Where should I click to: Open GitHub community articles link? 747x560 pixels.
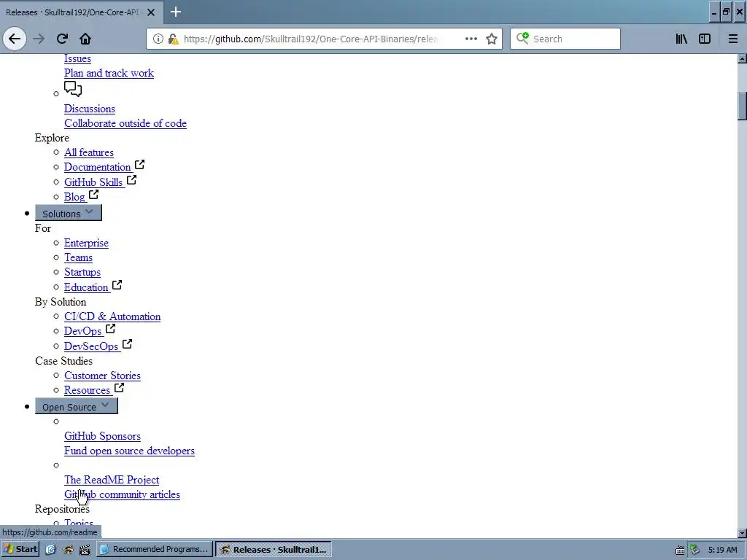122,495
